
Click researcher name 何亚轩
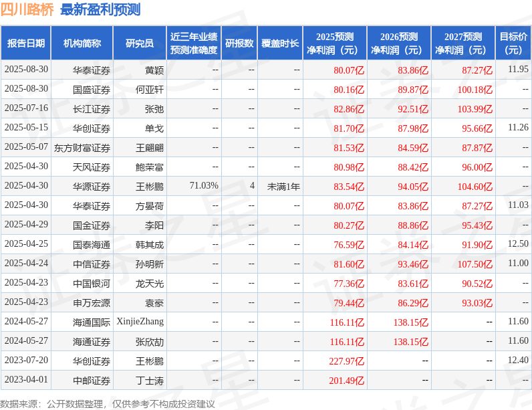click(150, 90)
